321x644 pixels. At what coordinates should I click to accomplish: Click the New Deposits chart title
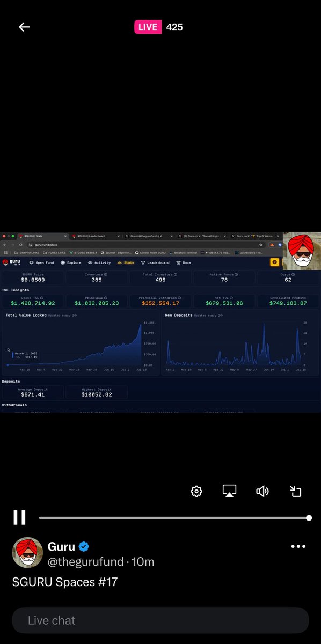click(179, 315)
